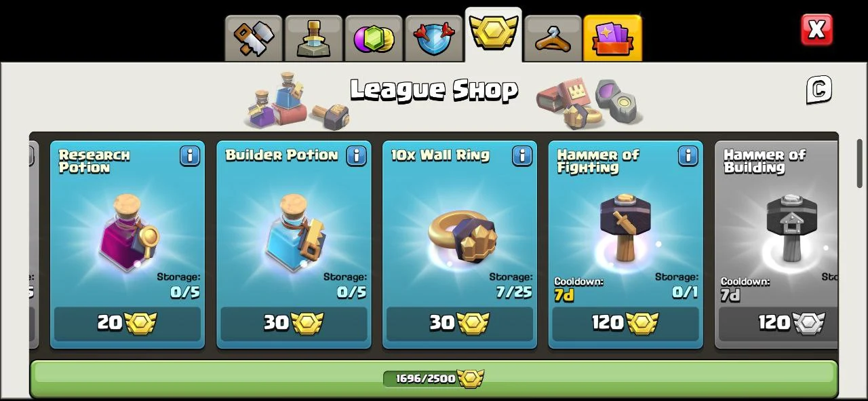Buy Hammer of Fighting for 120 medals
This screenshot has width=868, height=401.
pyautogui.click(x=626, y=323)
